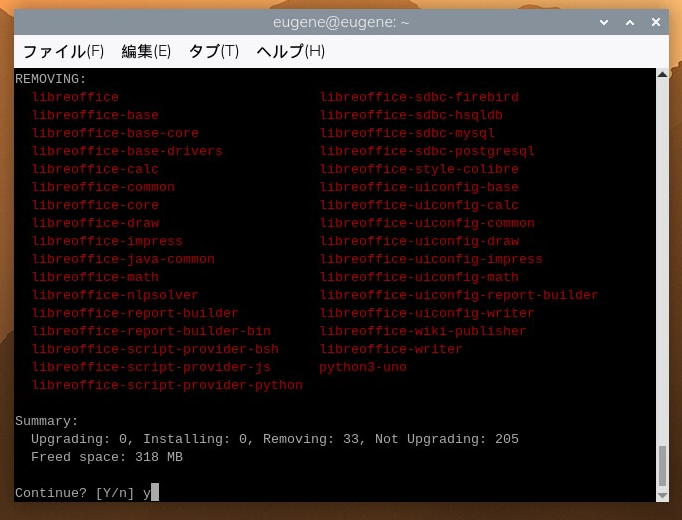Click the package libreoffice-script-provider-python
The height and width of the screenshot is (520, 682).
167,385
